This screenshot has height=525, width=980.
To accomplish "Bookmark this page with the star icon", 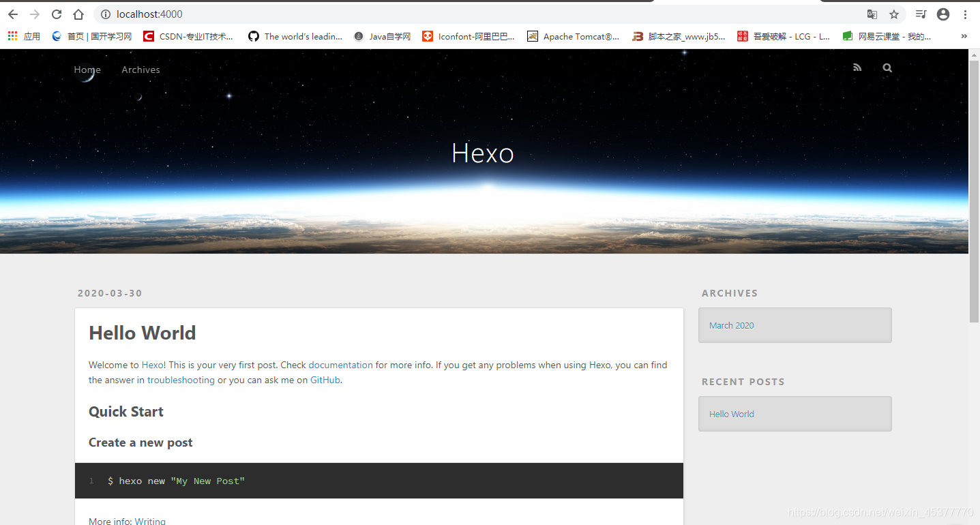I will tap(894, 14).
